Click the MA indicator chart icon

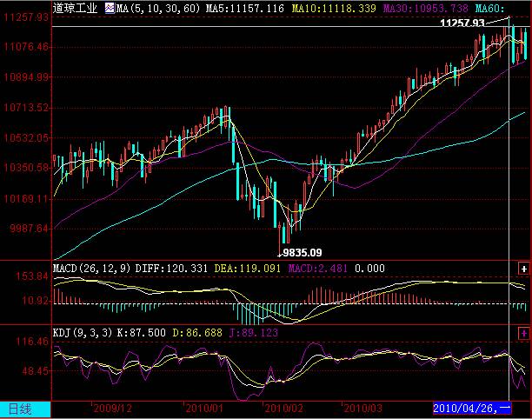pyautogui.click(x=110, y=8)
